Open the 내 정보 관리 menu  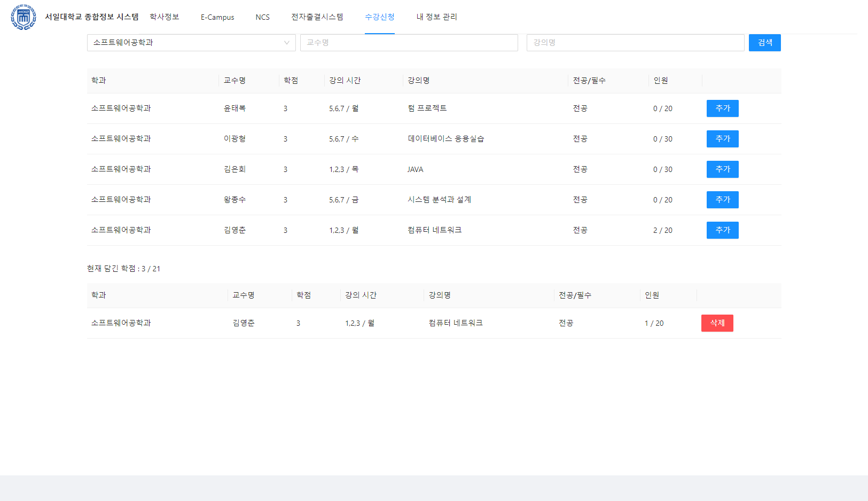coord(436,17)
